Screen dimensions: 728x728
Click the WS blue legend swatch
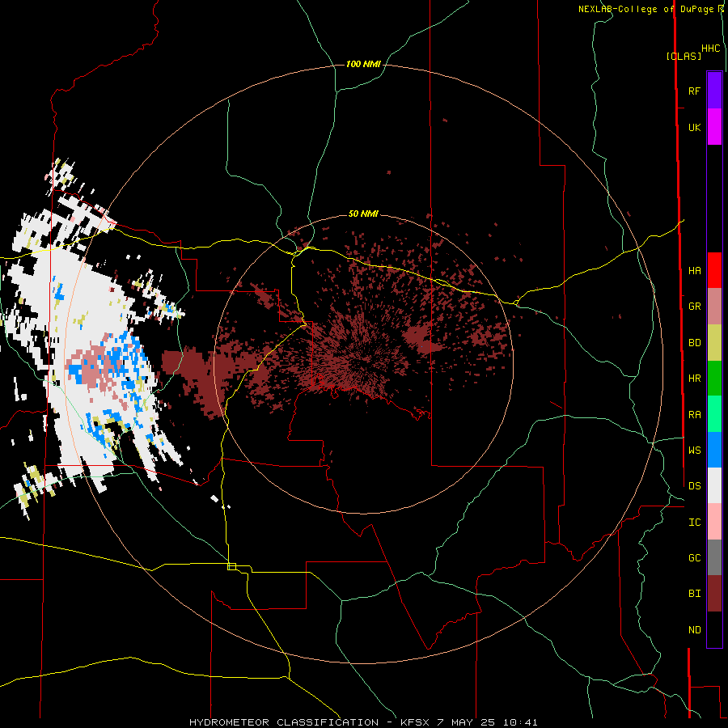[x=714, y=450]
